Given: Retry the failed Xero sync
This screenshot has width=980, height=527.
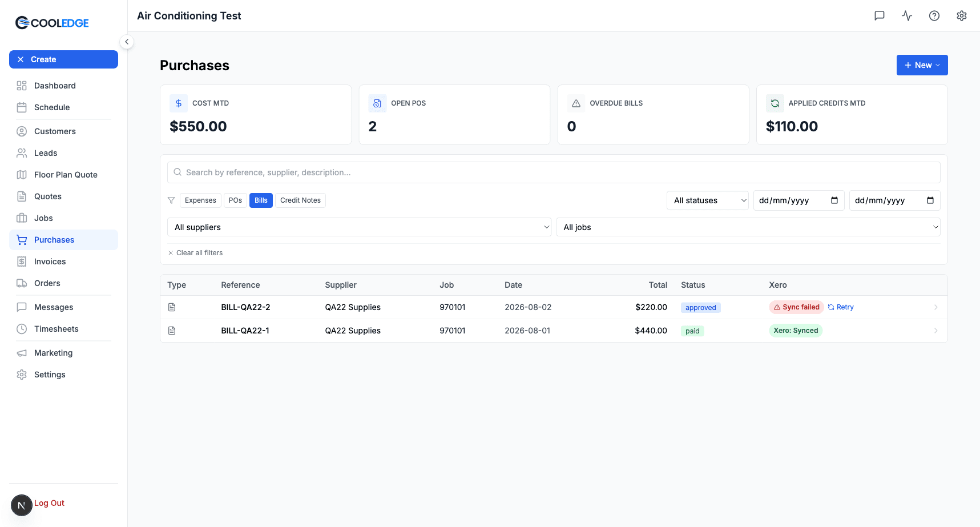Looking at the screenshot, I should point(841,307).
